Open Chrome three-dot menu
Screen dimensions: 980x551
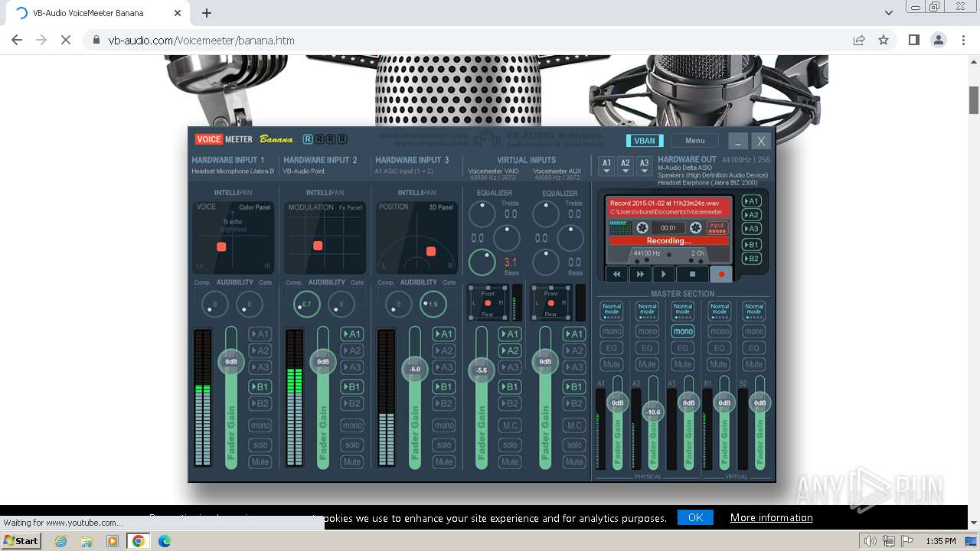[x=963, y=40]
